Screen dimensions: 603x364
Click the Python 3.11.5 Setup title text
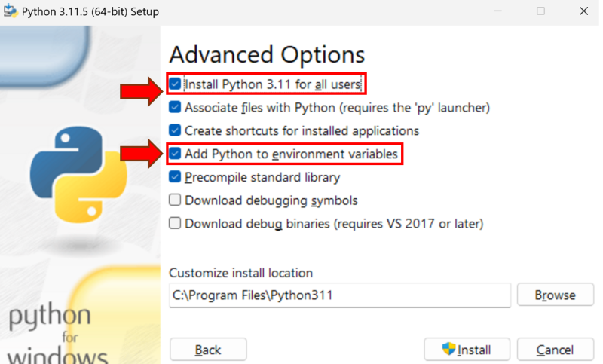[90, 12]
